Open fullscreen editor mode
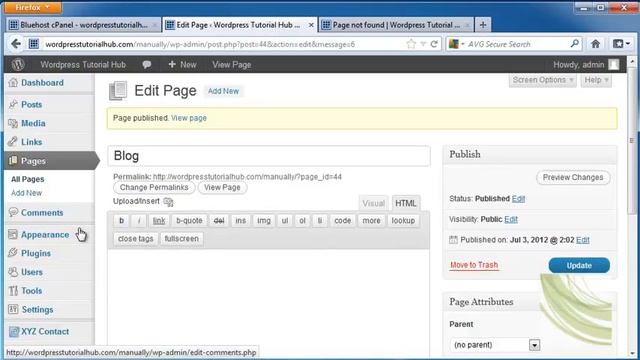Image resolution: width=640 pixels, height=360 pixels. 182,239
